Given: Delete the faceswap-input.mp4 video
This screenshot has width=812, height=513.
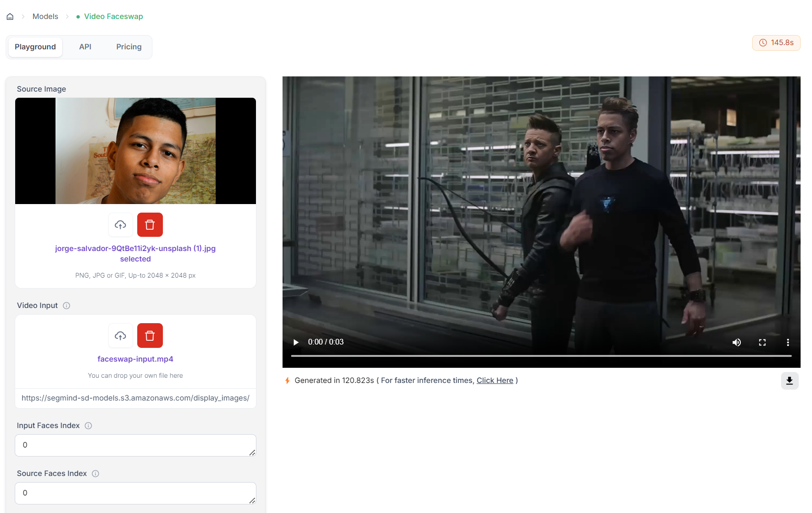Looking at the screenshot, I should [x=150, y=336].
